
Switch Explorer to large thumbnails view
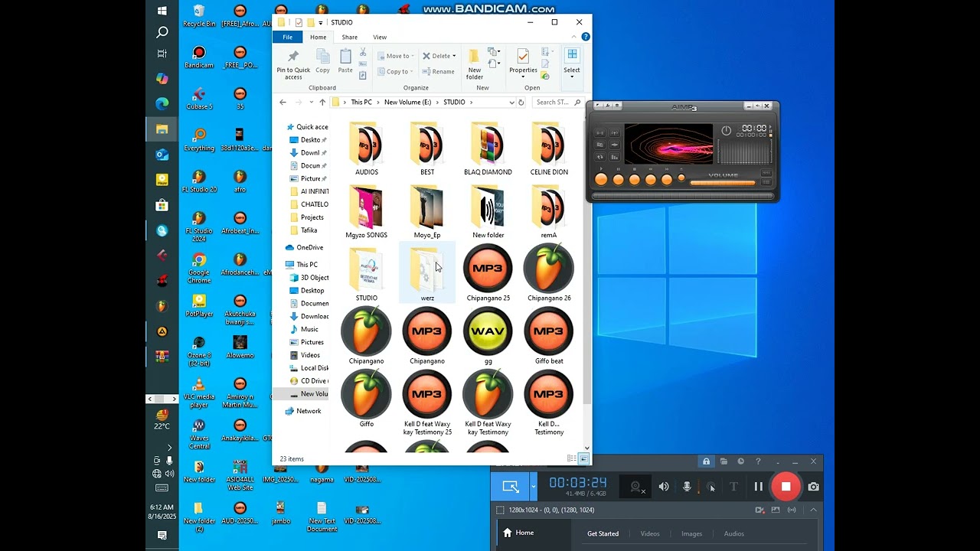(x=584, y=458)
